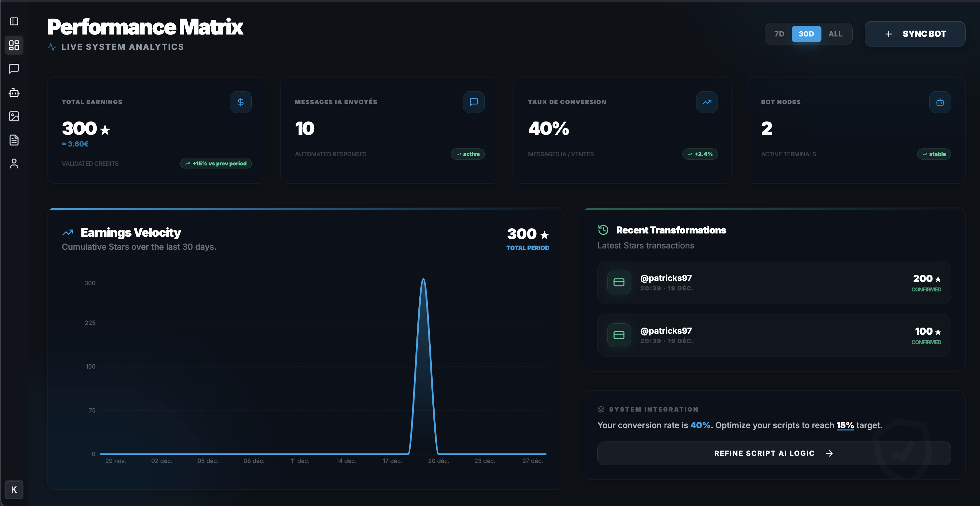This screenshot has height=506, width=980.
Task: Open the 30D period selector
Action: point(807,34)
